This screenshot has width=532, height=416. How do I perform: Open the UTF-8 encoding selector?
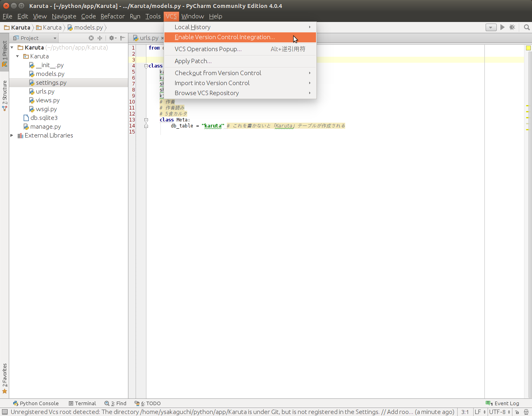pos(500,412)
